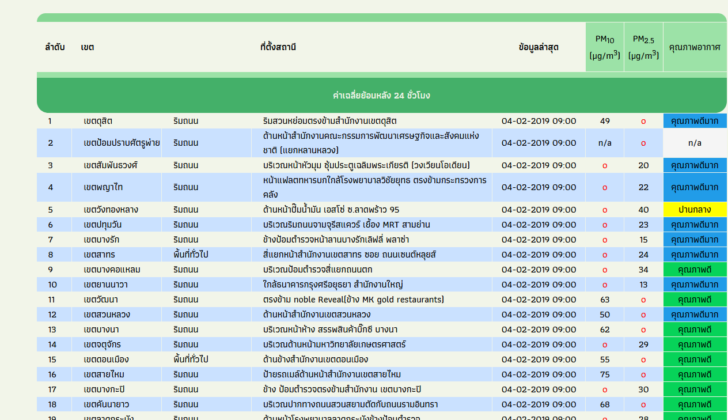Viewport: 728px width, 420px height.
Task: Select district name เขตวังทองหลาง
Action: [110, 210]
